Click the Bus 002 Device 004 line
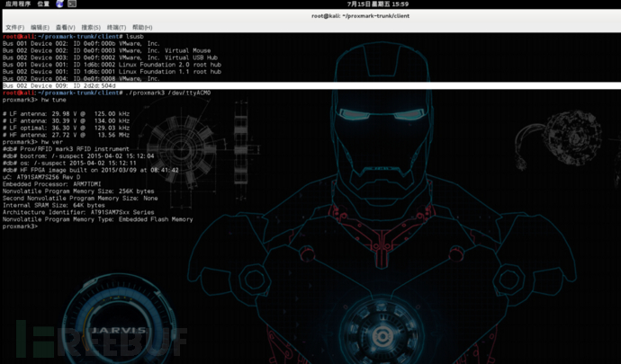The image size is (621, 364). coord(81,79)
